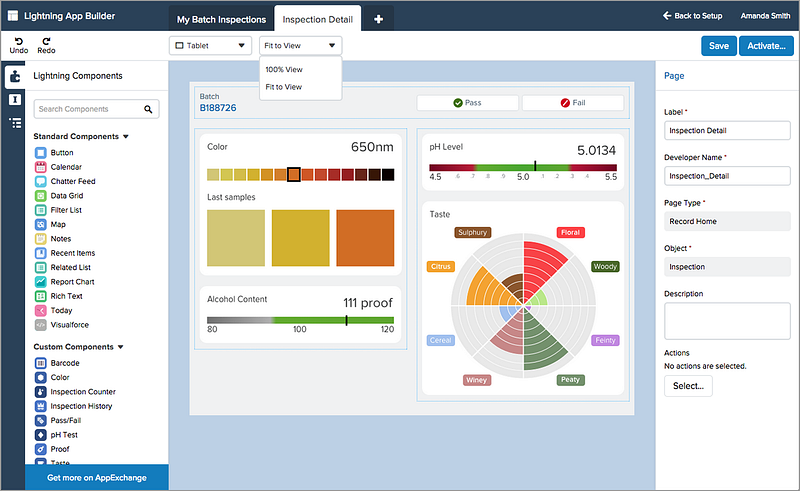Select the Inspection Detail tab

(x=318, y=19)
